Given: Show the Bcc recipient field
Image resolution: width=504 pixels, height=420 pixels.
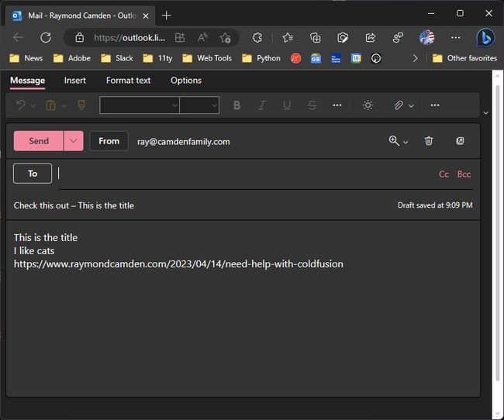Looking at the screenshot, I should [464, 174].
